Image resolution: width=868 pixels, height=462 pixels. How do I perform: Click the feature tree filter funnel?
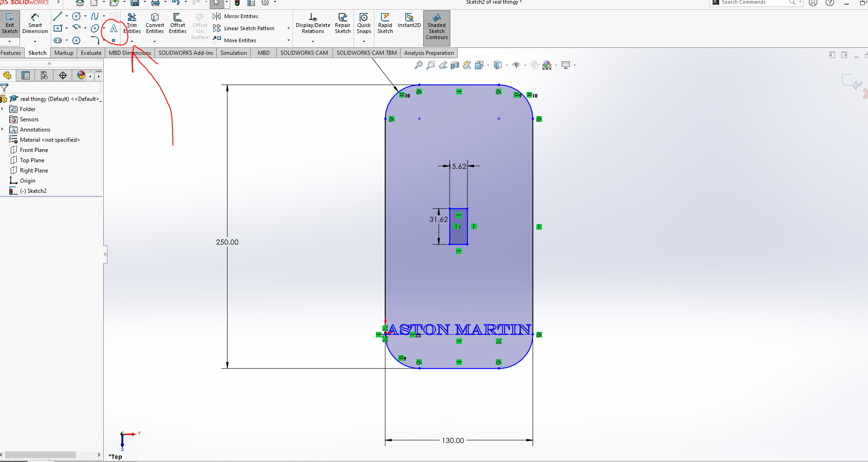click(5, 87)
